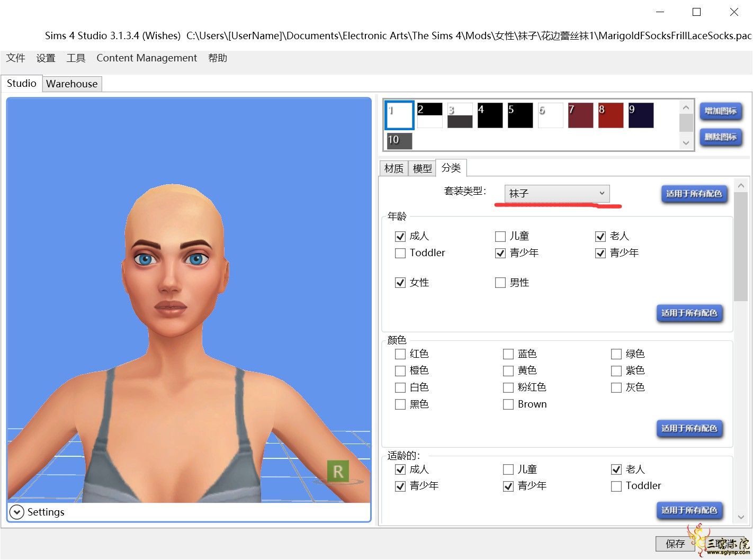Screen dimensions: 753x560
Task: Open the 文件 menu
Action: (x=16, y=58)
